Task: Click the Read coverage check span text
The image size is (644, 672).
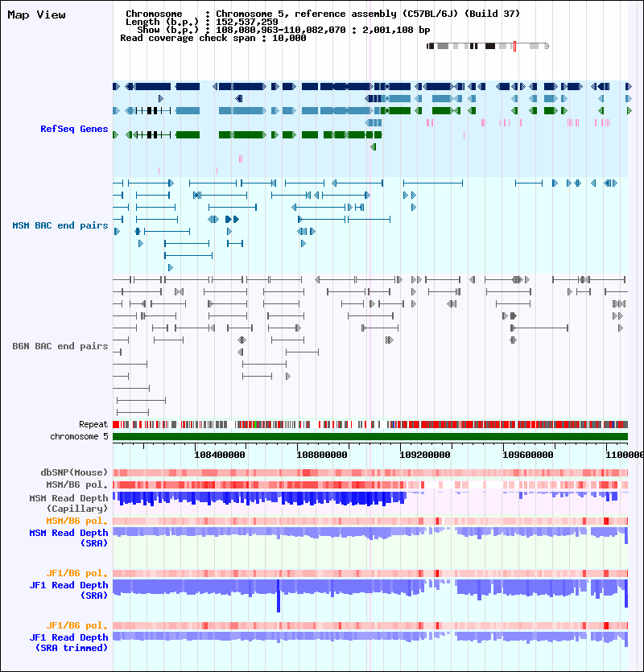Action: click(213, 38)
